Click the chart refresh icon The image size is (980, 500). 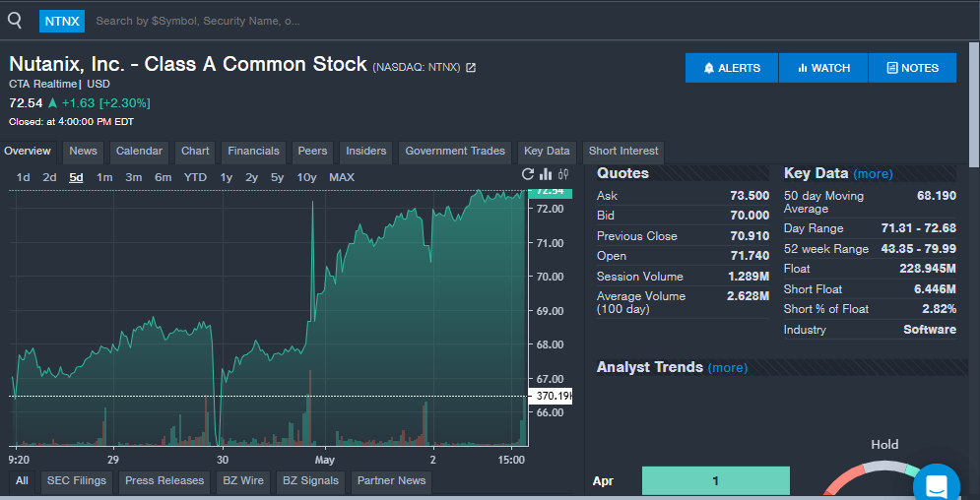(528, 175)
